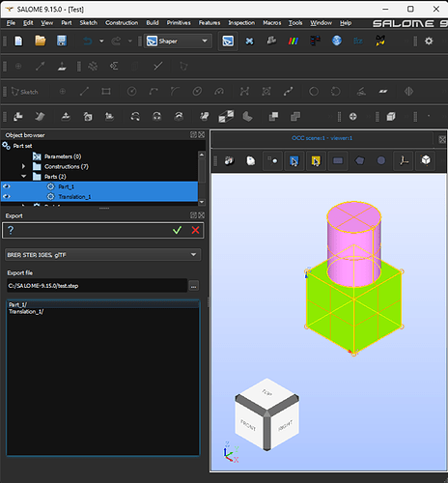Screen dimensions: 448x483
Task: Toggle the trihedron axes display in viewer
Action: [x=404, y=160]
